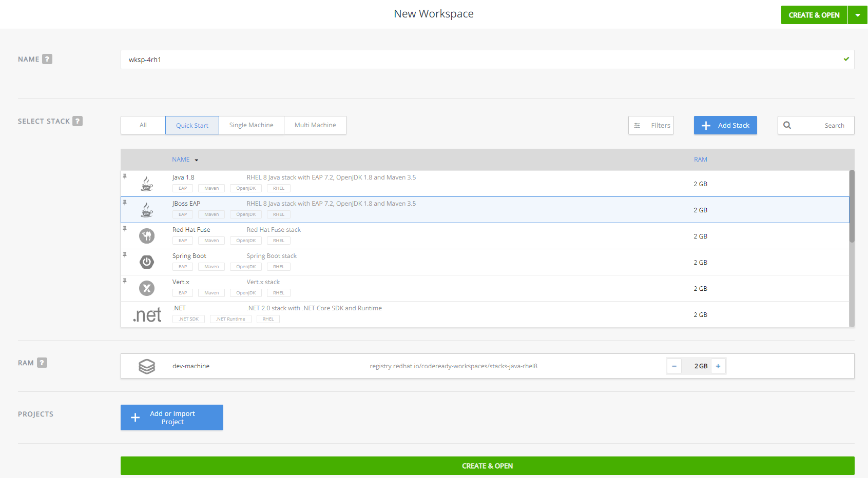The width and height of the screenshot is (868, 478).
Task: Select the Spring Boot stack icon
Action: pyautogui.click(x=147, y=262)
